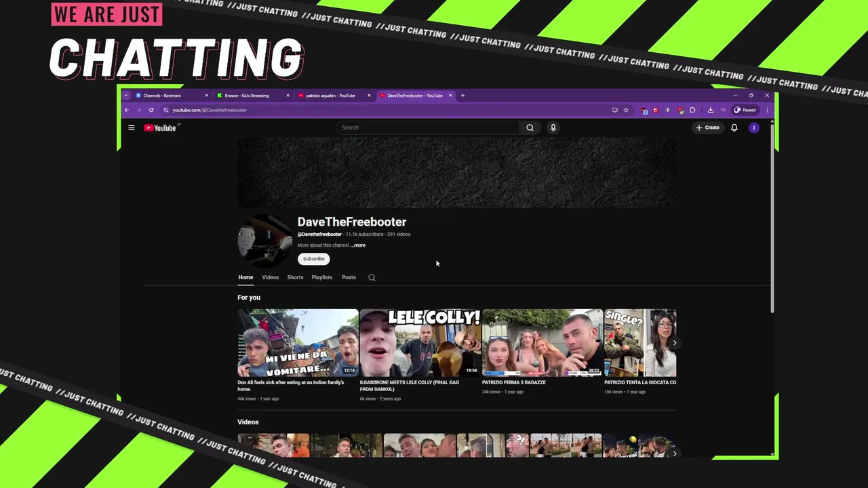Screen dimensions: 868x488
Task: Click the media control icon next to Paused
Action: point(724,110)
